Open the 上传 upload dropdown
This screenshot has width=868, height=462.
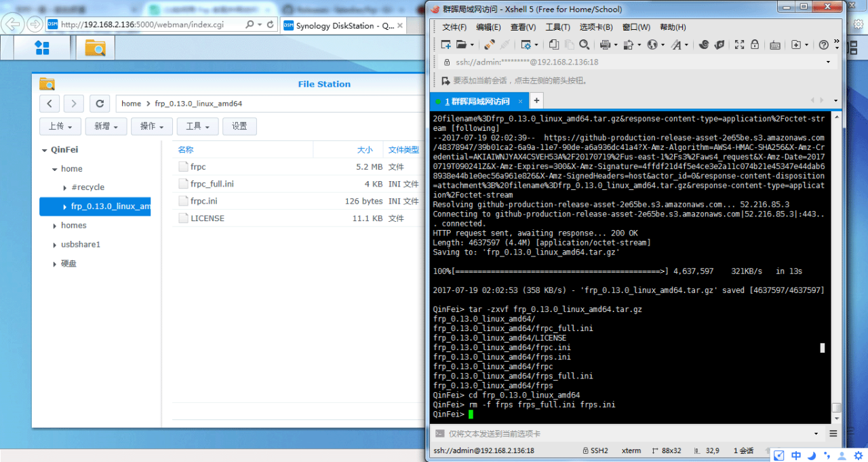pyautogui.click(x=60, y=126)
